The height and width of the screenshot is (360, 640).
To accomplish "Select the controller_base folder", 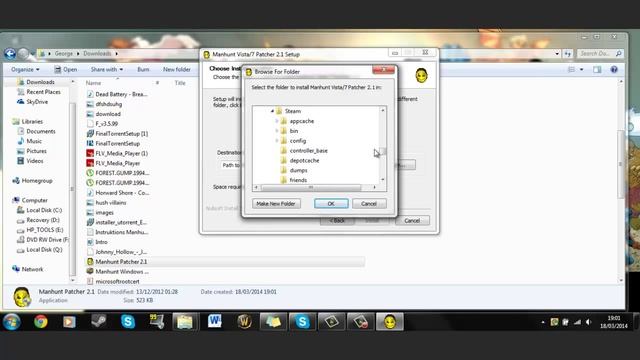I will point(308,151).
